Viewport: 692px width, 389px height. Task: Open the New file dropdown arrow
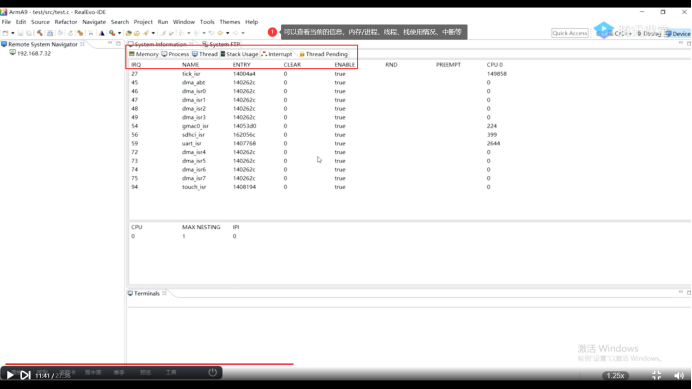point(12,33)
